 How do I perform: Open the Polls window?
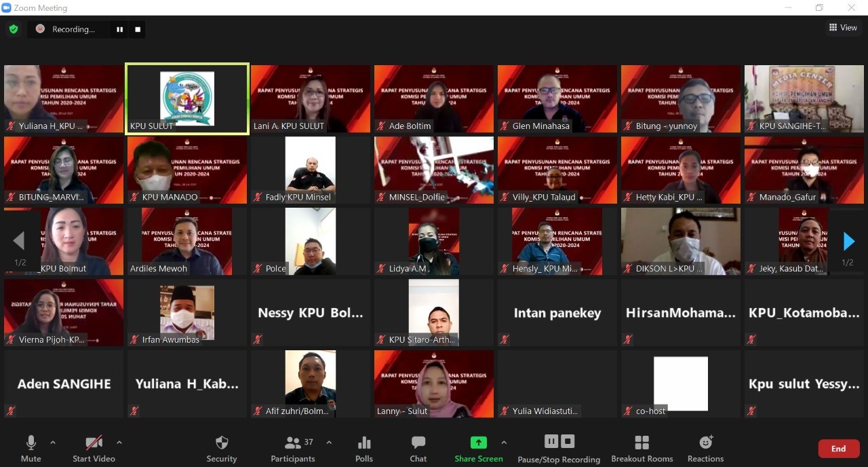[364, 448]
